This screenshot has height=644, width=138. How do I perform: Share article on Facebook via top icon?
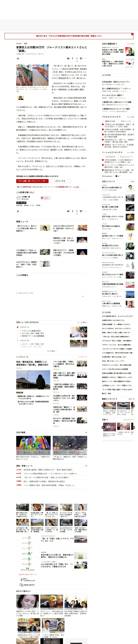click(73, 58)
